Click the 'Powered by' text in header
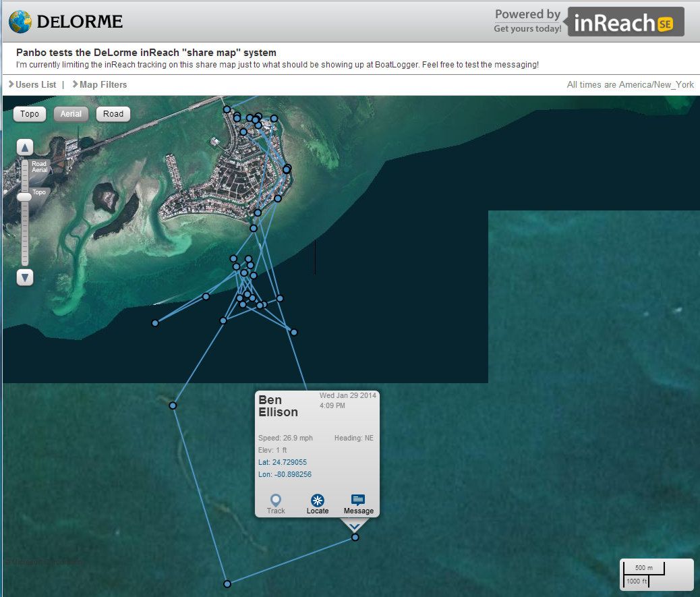This screenshot has height=597, width=700. 527,14
